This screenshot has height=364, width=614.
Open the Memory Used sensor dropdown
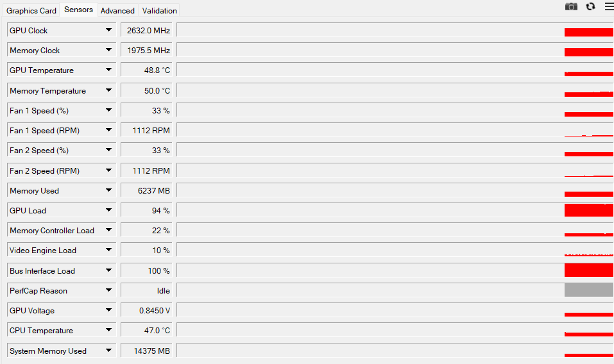(x=108, y=191)
